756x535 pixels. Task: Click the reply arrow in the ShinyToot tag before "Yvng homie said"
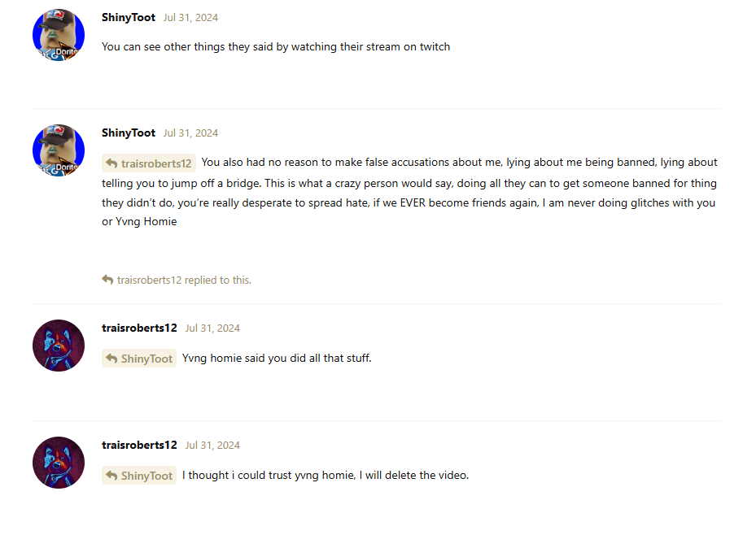click(112, 359)
